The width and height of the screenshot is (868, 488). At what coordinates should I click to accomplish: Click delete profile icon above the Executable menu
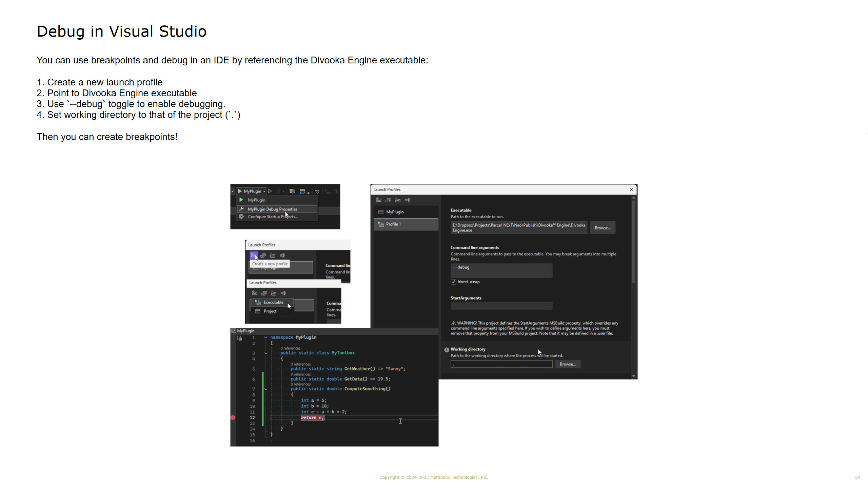274,293
